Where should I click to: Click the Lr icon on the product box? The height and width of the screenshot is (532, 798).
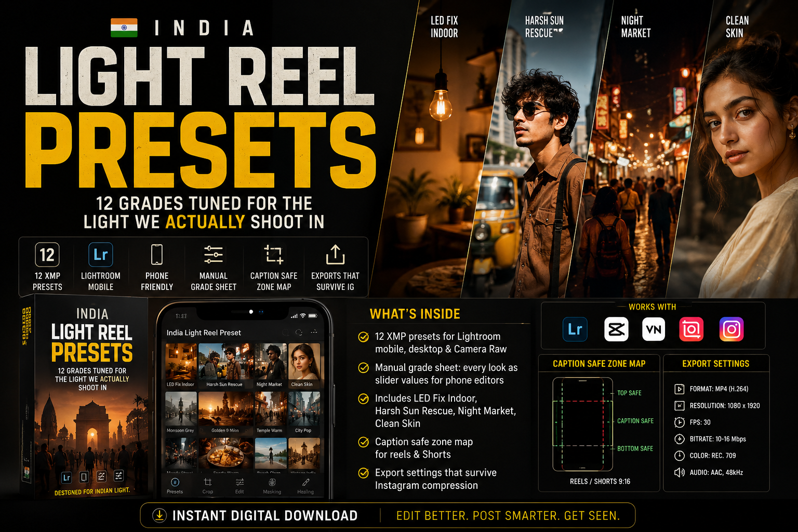(66, 477)
